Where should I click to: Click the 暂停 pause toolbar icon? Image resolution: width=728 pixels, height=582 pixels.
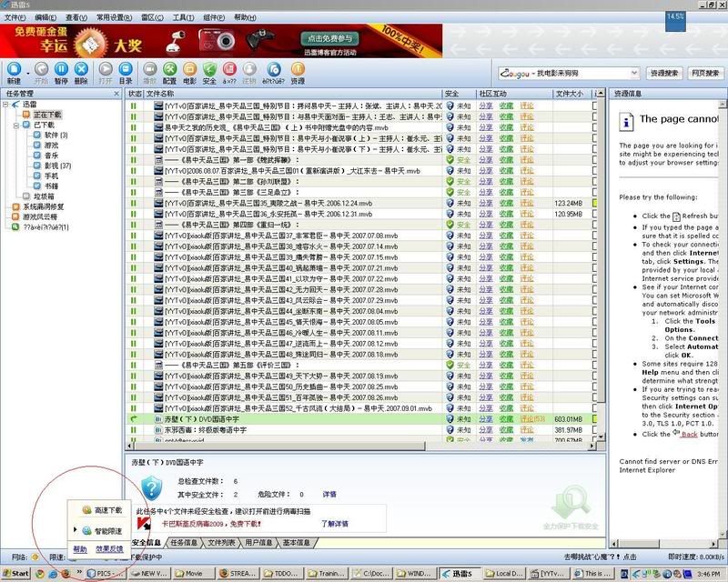point(61,71)
